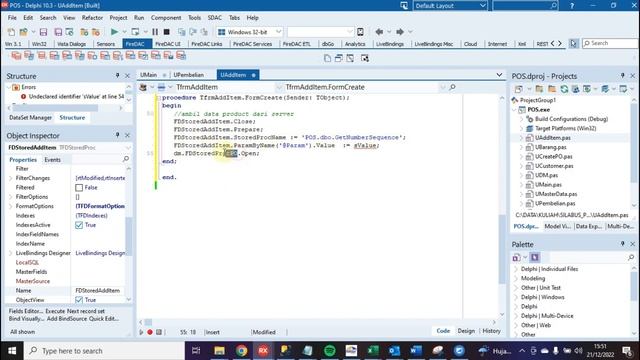Switch to the UPembelian editor tab
Screen dimensions: 640x360
(x=189, y=75)
